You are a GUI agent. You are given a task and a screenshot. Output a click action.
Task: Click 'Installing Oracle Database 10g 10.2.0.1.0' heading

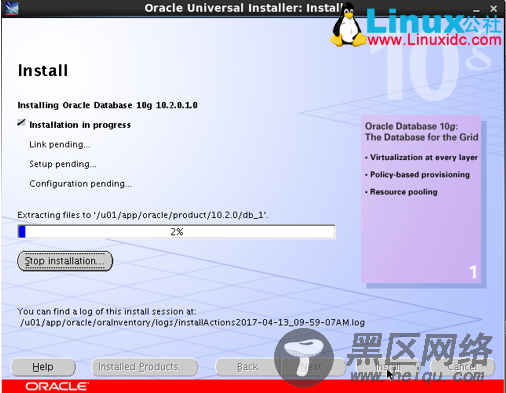coord(107,105)
